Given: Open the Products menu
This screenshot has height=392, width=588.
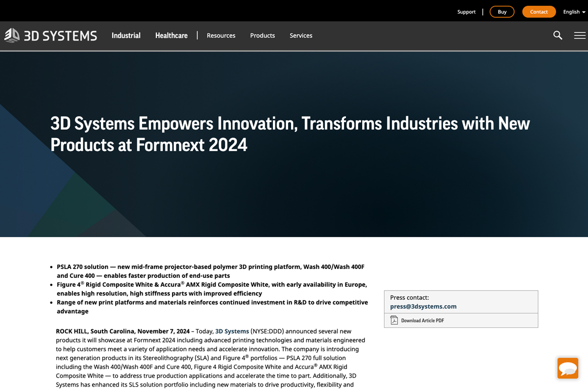Looking at the screenshot, I should pyautogui.click(x=263, y=35).
